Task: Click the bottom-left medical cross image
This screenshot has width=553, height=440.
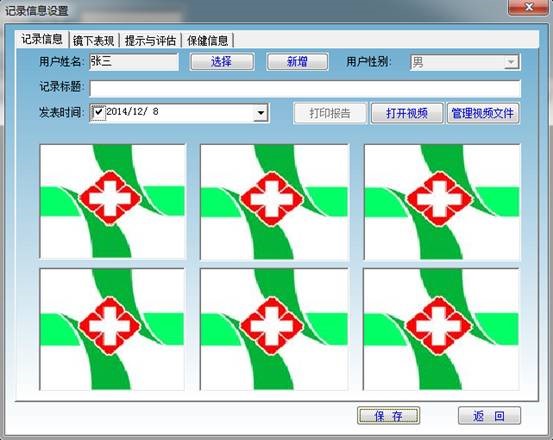Action: tap(112, 329)
